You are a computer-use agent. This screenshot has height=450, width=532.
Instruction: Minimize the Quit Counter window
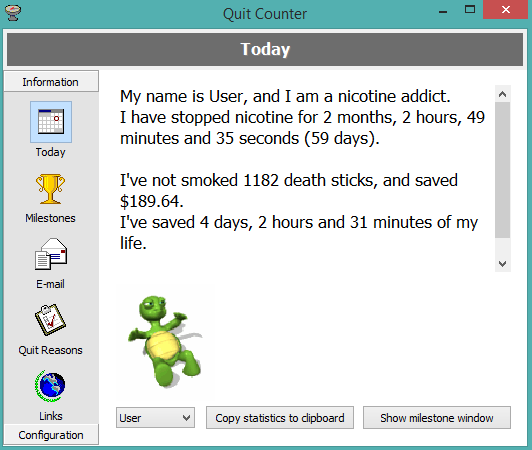click(443, 10)
